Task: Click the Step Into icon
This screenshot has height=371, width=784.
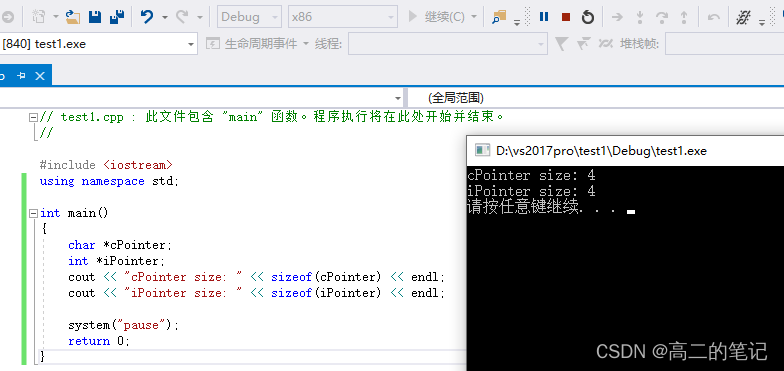Action: tap(640, 17)
